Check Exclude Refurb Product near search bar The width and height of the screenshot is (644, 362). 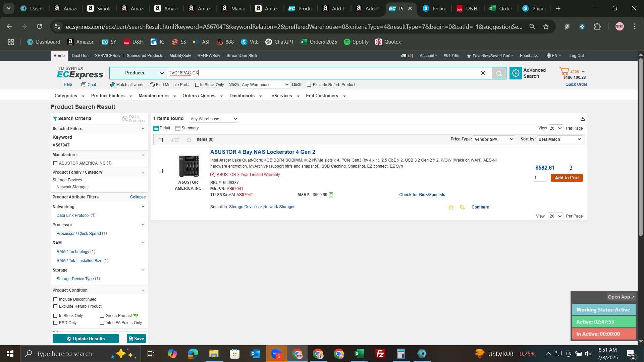point(309,85)
